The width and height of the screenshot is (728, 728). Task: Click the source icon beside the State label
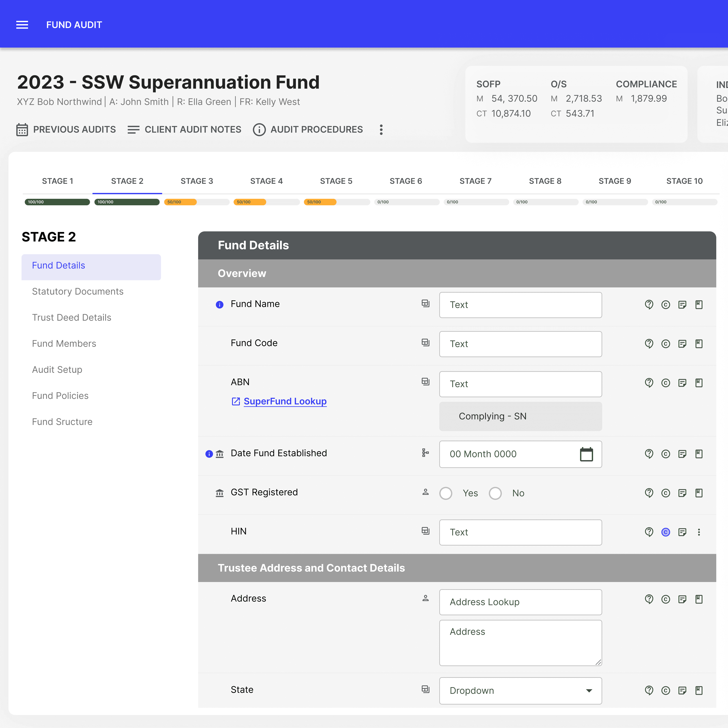click(x=425, y=689)
